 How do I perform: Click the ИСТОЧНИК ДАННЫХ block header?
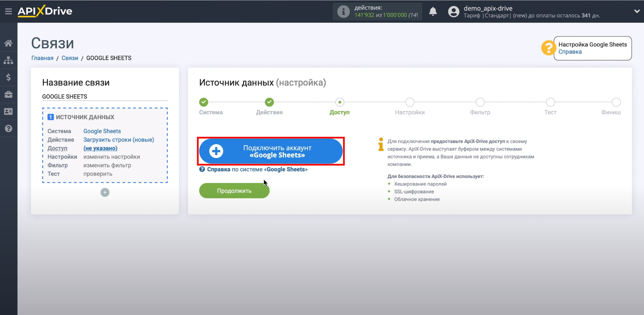pos(85,117)
